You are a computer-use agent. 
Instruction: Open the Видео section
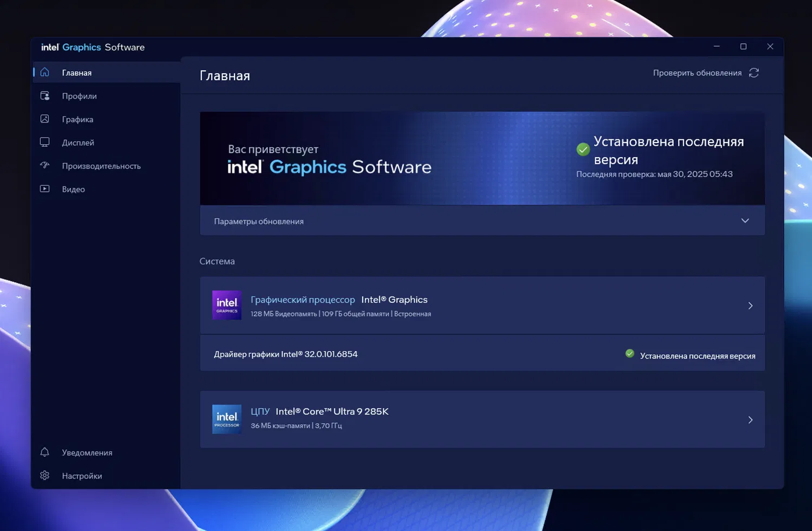(107, 189)
